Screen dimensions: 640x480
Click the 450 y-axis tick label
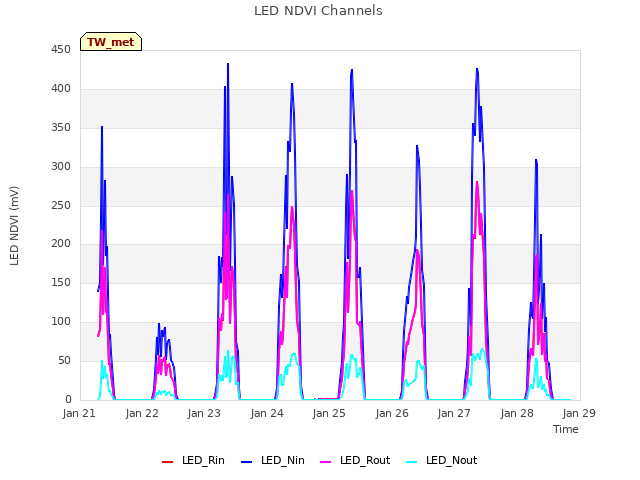[x=61, y=50]
